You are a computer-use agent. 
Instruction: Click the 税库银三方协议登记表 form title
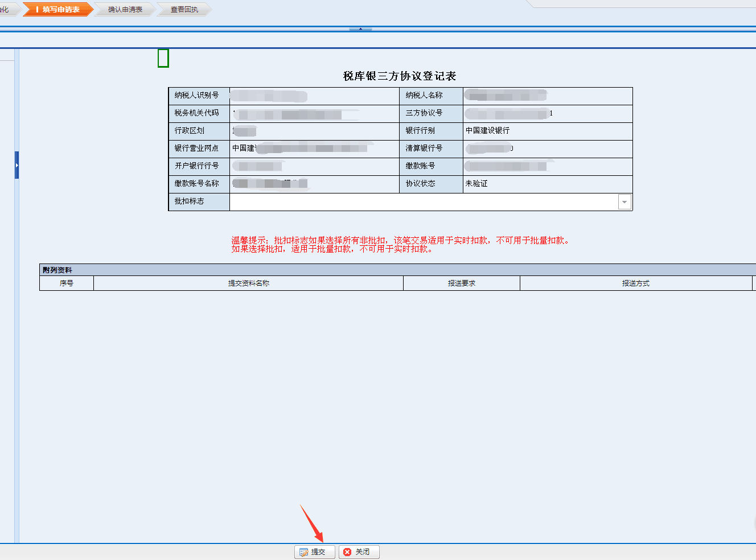tap(400, 76)
